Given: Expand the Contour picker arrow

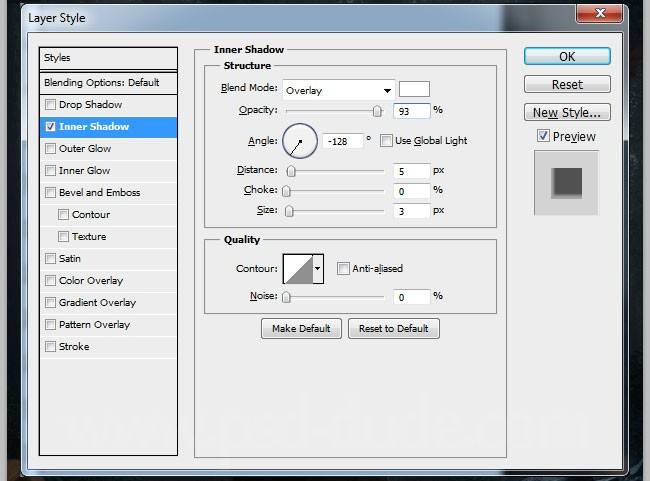Looking at the screenshot, I should click(319, 268).
